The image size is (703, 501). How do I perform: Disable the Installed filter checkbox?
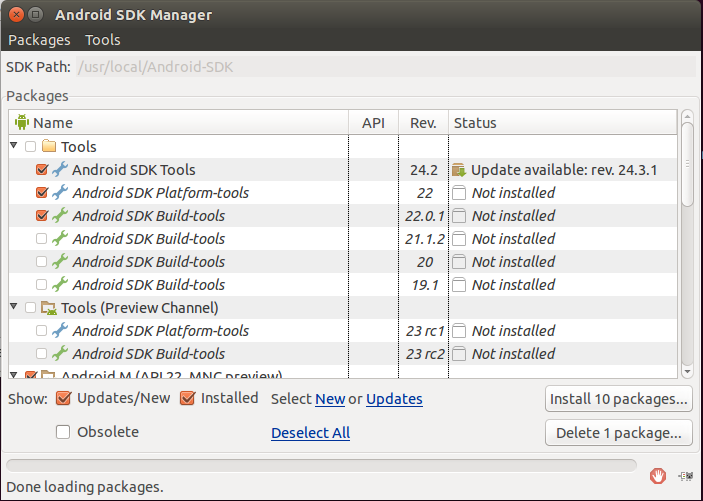187,398
